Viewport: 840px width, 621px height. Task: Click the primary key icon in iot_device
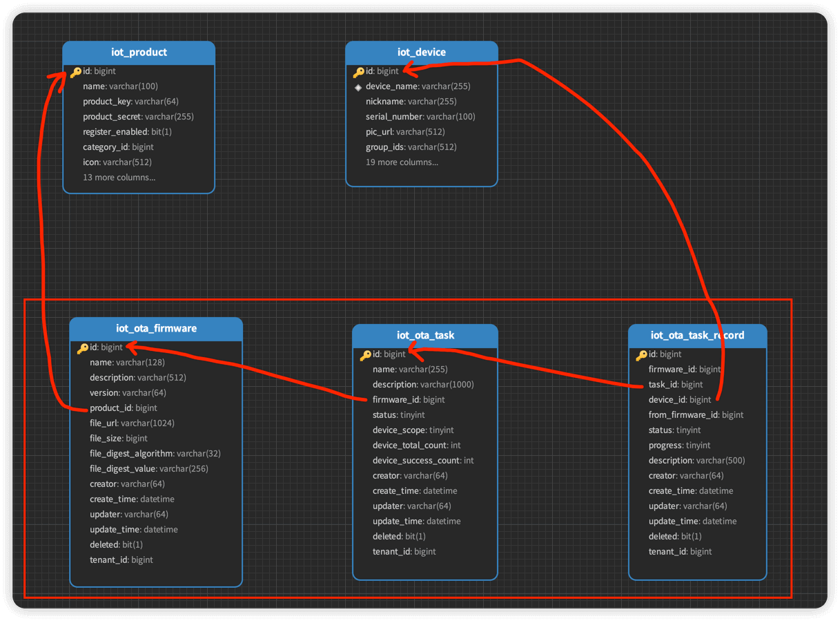[358, 72]
